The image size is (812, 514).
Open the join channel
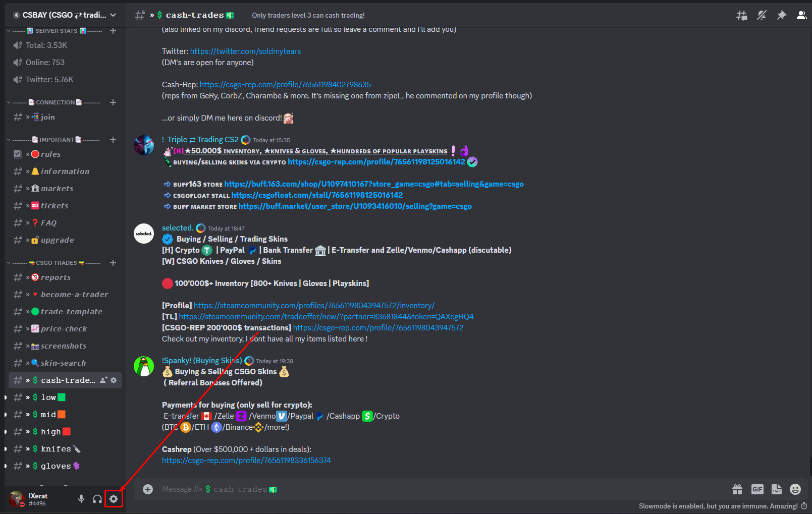click(x=65, y=117)
